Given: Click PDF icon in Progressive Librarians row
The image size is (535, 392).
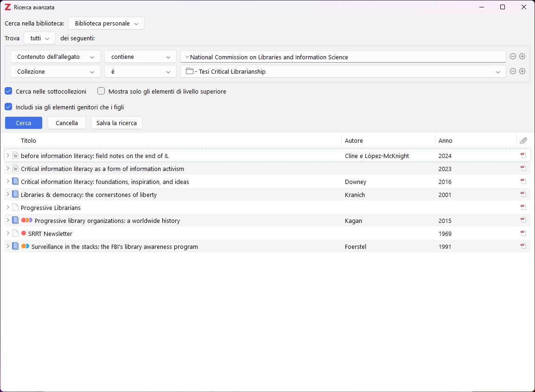Looking at the screenshot, I should [523, 207].
